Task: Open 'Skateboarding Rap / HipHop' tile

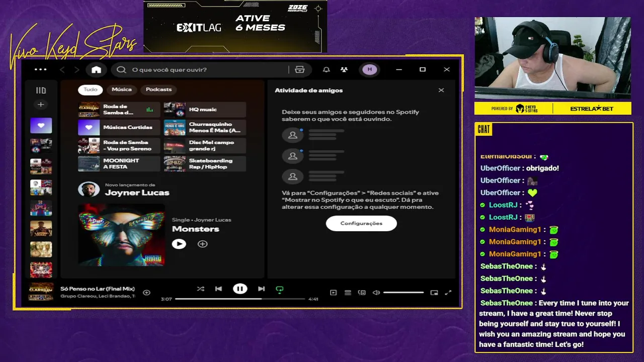Action: click(205, 164)
